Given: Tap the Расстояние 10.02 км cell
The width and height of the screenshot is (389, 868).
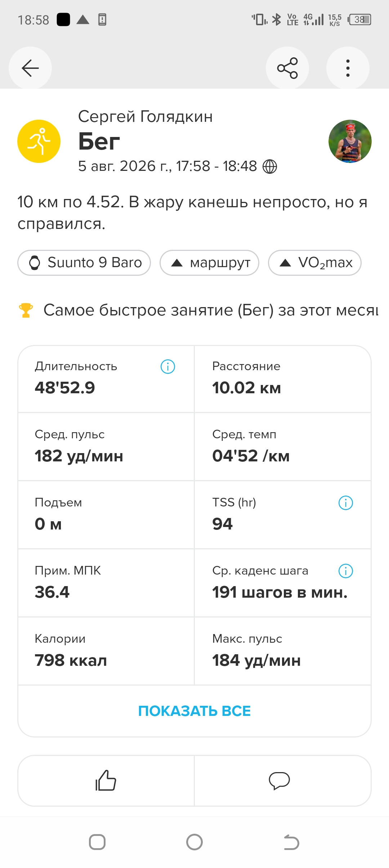Looking at the screenshot, I should (283, 378).
